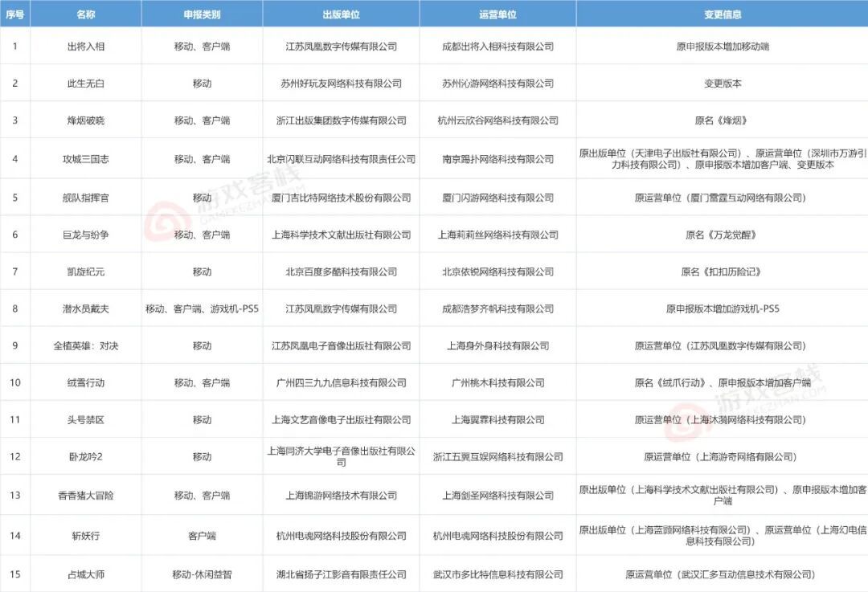Select the game name 头号禁区

tap(86, 420)
